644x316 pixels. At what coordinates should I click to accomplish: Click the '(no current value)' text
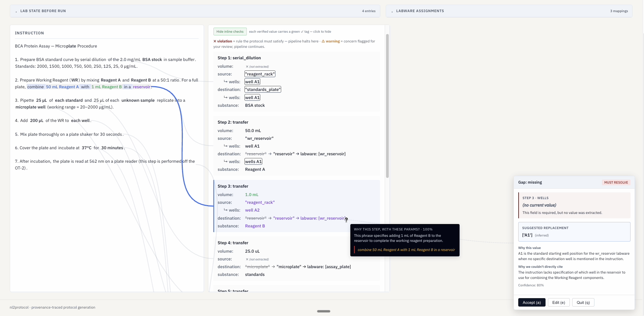pyautogui.click(x=539, y=205)
